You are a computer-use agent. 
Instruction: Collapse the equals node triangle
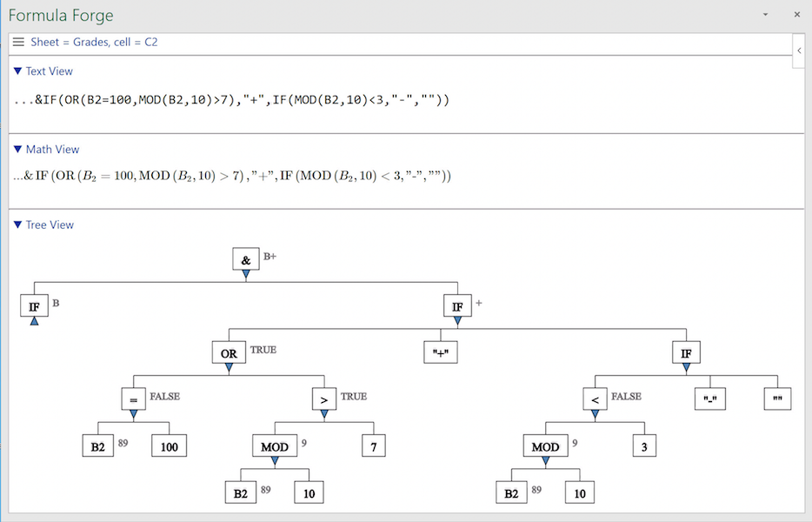(134, 414)
